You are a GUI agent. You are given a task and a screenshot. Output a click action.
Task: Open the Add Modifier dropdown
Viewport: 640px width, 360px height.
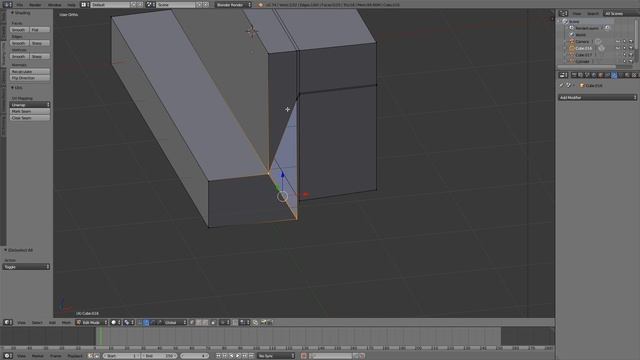click(598, 98)
